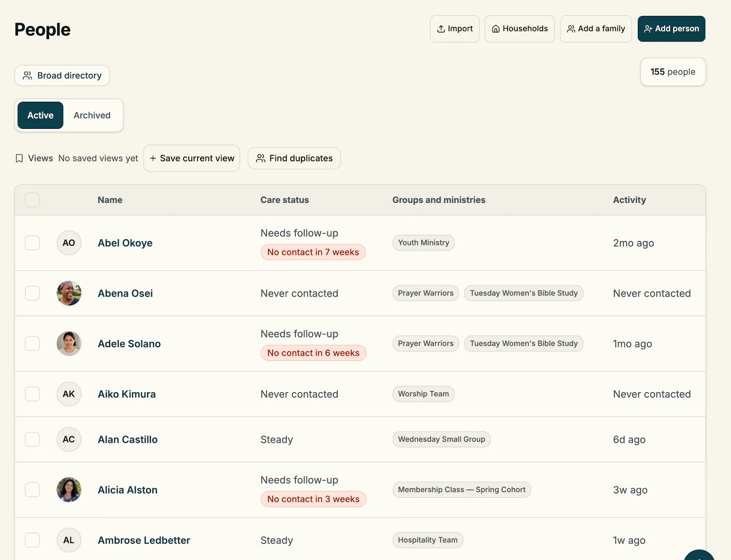Click 1mo ago activity for Adele Solano

[632, 343]
